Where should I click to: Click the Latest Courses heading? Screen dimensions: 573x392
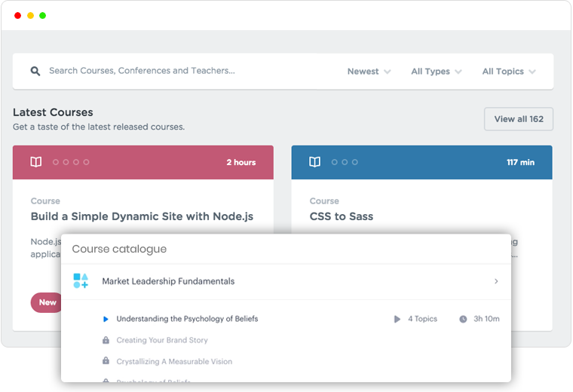(x=53, y=112)
